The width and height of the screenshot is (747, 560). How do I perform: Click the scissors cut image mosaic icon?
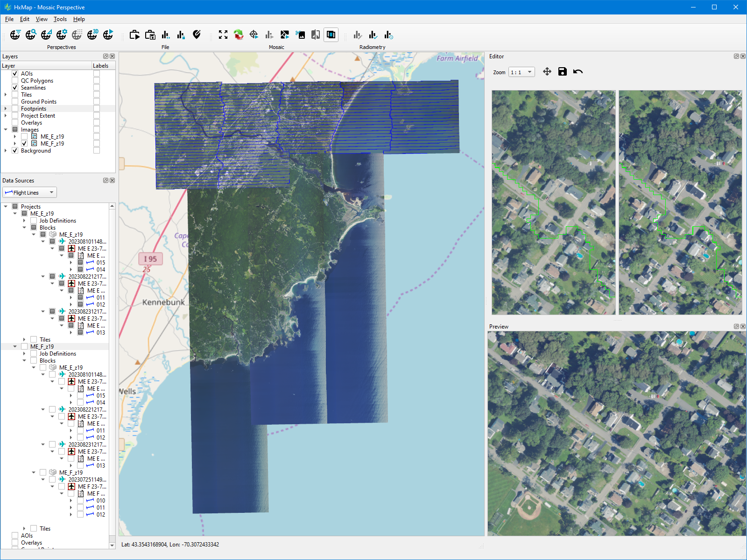tap(300, 35)
